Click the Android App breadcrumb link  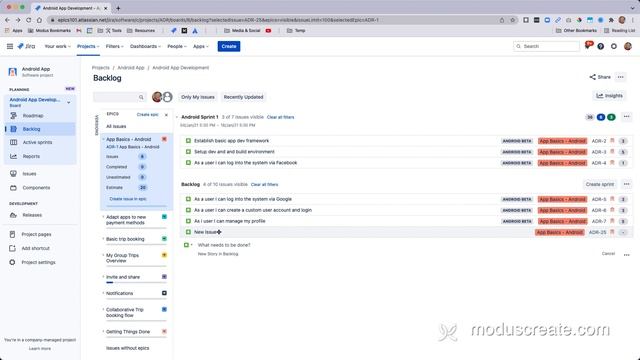[x=131, y=68]
